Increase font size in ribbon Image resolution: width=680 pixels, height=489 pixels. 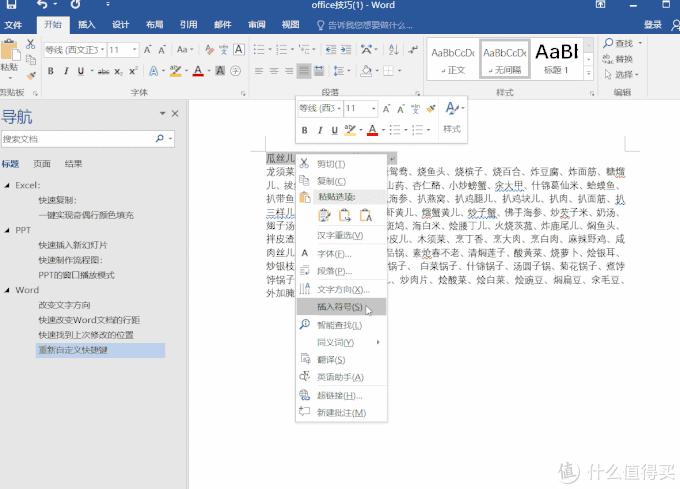(x=147, y=50)
